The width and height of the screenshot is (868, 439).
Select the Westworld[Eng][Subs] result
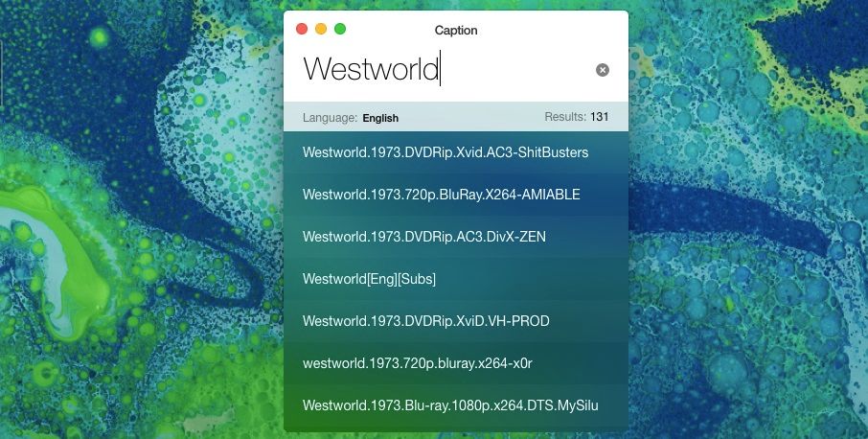pos(370,279)
